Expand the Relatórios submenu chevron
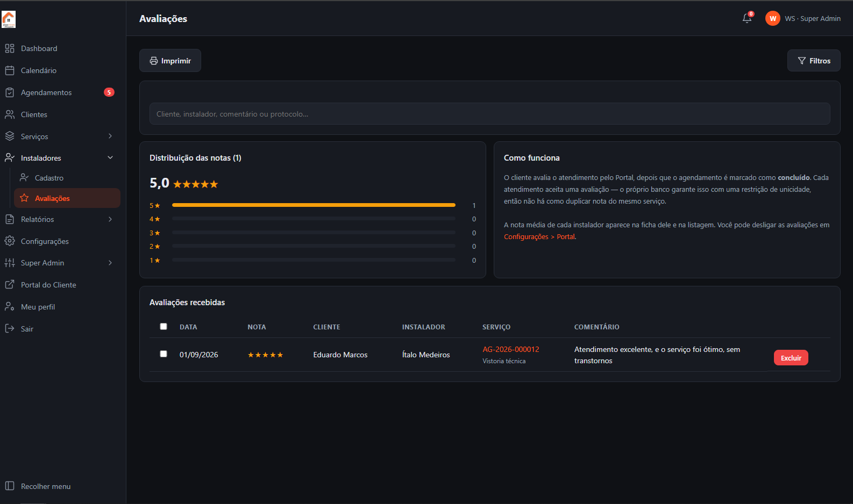This screenshot has height=504, width=853. tap(110, 219)
